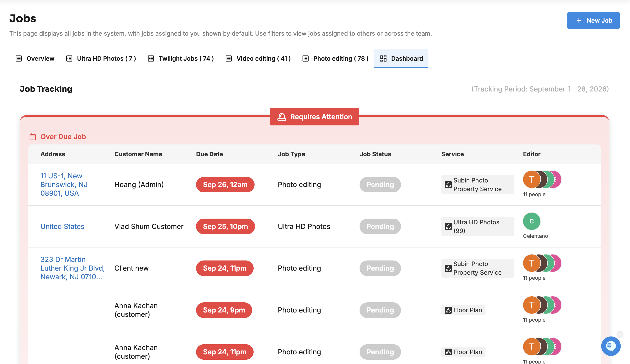This screenshot has height=364, width=630.
Task: Click the Celentano editor avatar
Action: 531,221
